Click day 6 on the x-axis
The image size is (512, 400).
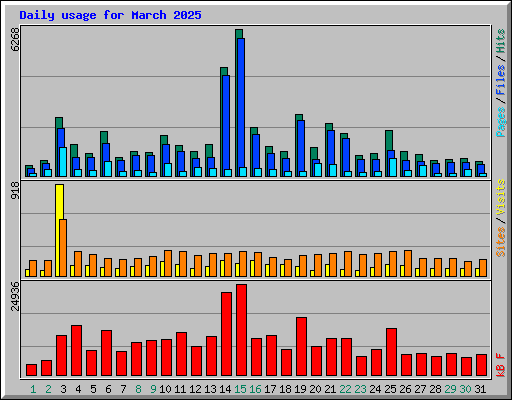point(108,389)
